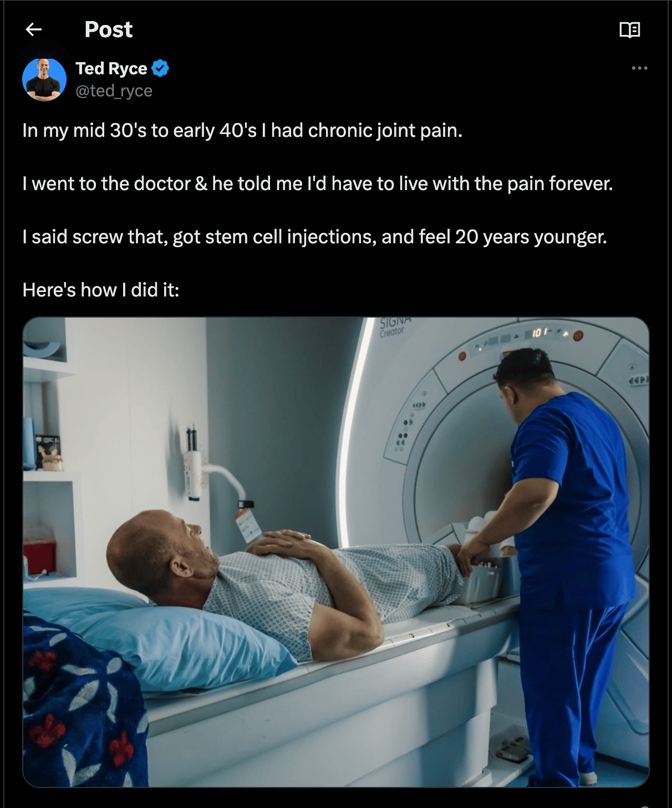Screen dimensions: 672x808
Task: Click the line about chronic joint pain
Action: coord(242,130)
